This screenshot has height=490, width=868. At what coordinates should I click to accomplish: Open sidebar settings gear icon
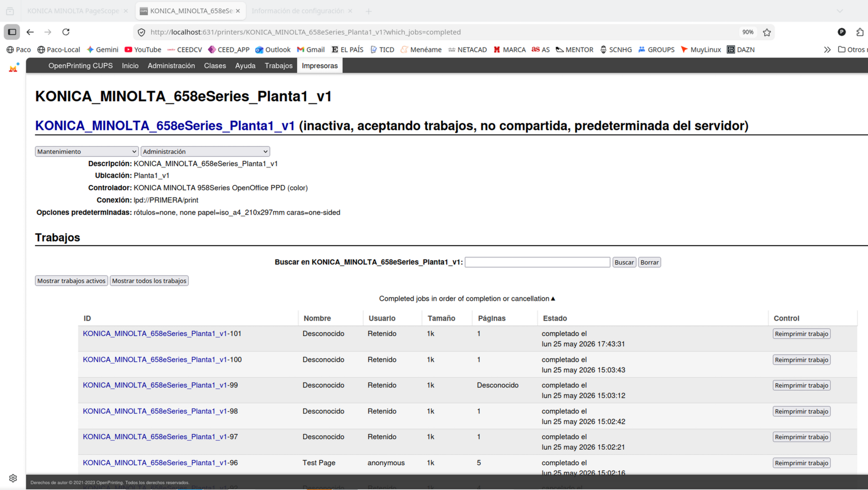point(13,478)
